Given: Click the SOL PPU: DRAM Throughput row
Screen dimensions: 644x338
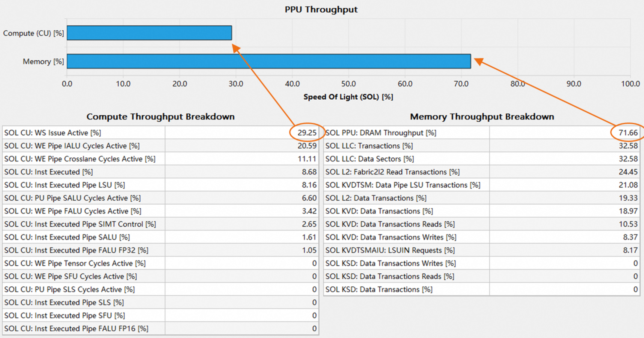Looking at the screenshot, I should (381, 133).
